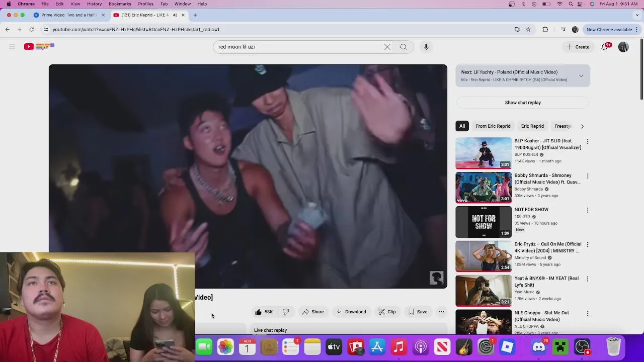Viewport: 644px width, 362px height.
Task: Open the Wi-Fi menu bar status
Action: pyautogui.click(x=560, y=4)
